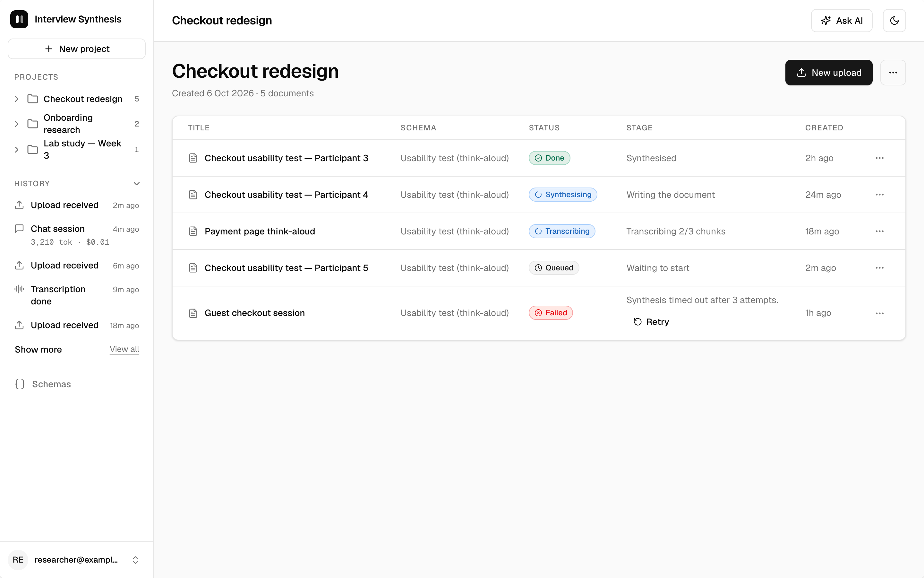This screenshot has width=924, height=578.
Task: Expand the Lab study — Week 3 chevron
Action: click(16, 149)
